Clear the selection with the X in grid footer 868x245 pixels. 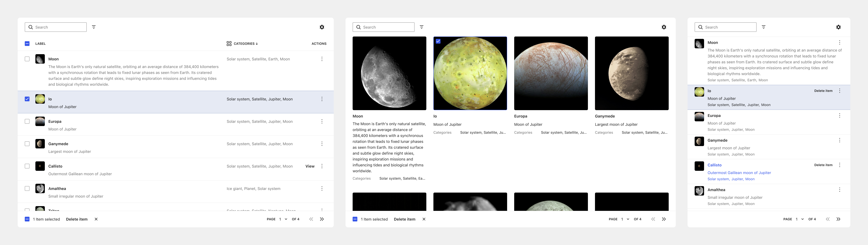tap(424, 219)
